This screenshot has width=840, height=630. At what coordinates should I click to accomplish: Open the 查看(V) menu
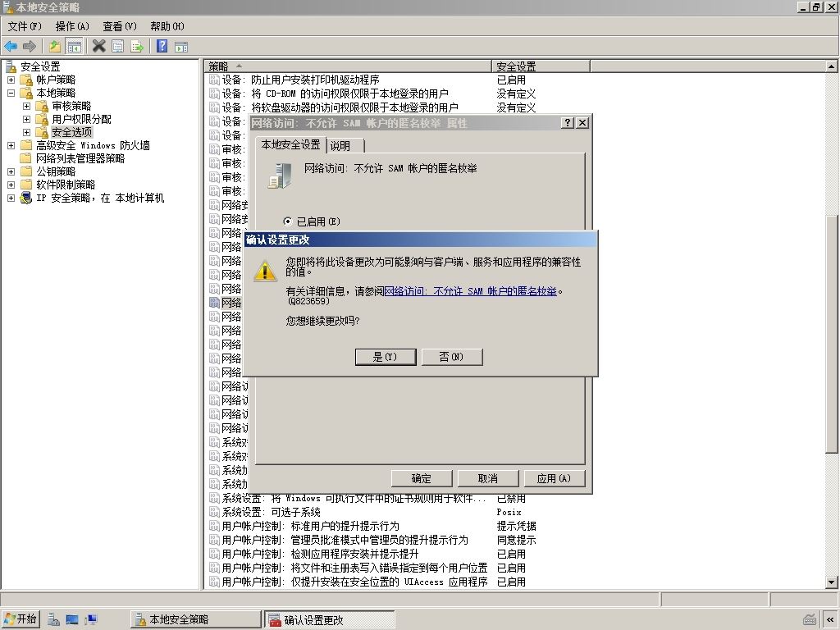coord(120,26)
